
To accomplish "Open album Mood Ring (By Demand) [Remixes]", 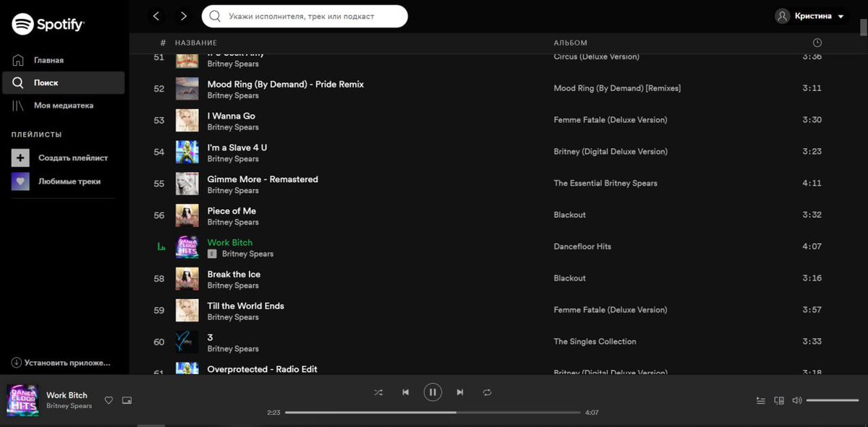I will (617, 88).
